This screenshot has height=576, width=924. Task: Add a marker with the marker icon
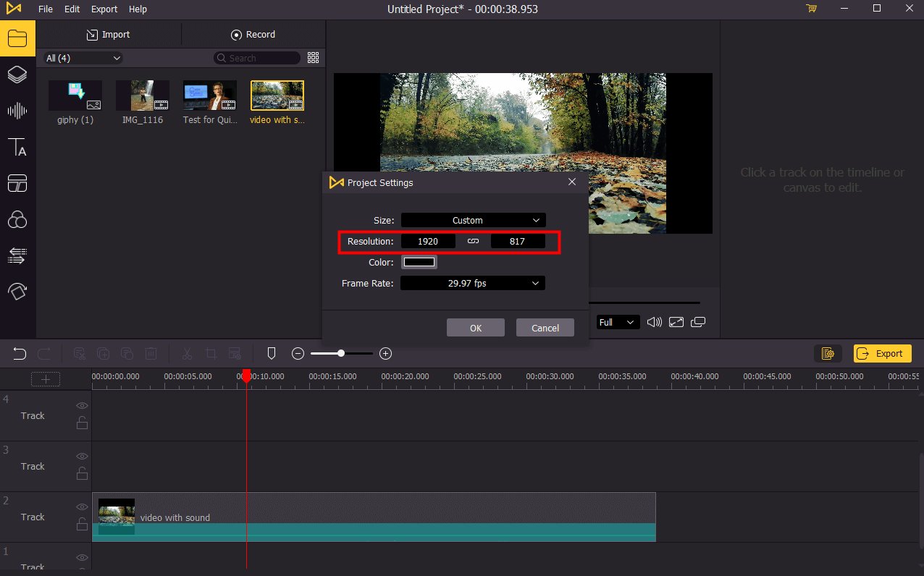click(x=272, y=353)
